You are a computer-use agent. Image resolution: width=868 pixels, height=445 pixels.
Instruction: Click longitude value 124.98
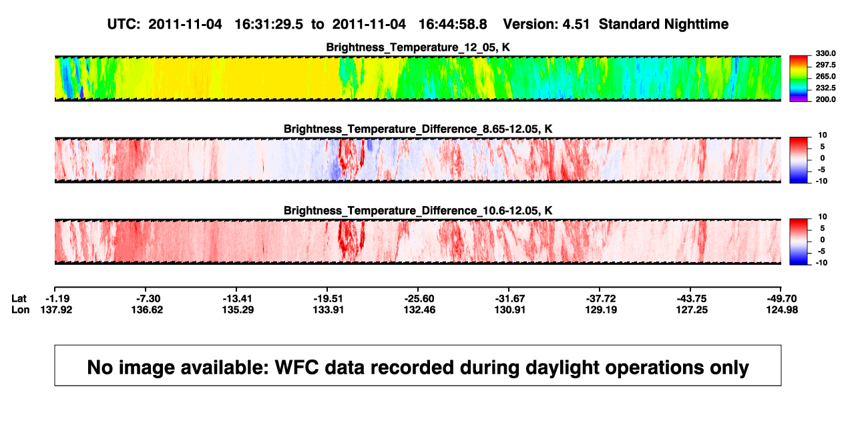[x=783, y=310]
